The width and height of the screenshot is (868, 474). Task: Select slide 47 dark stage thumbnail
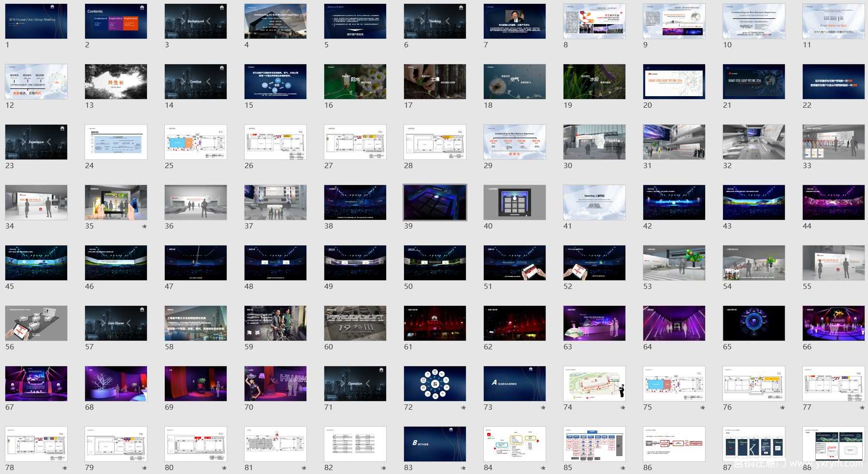196,263
